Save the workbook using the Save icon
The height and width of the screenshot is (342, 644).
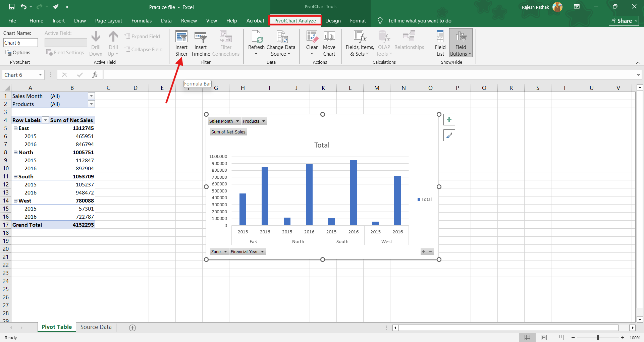click(12, 7)
